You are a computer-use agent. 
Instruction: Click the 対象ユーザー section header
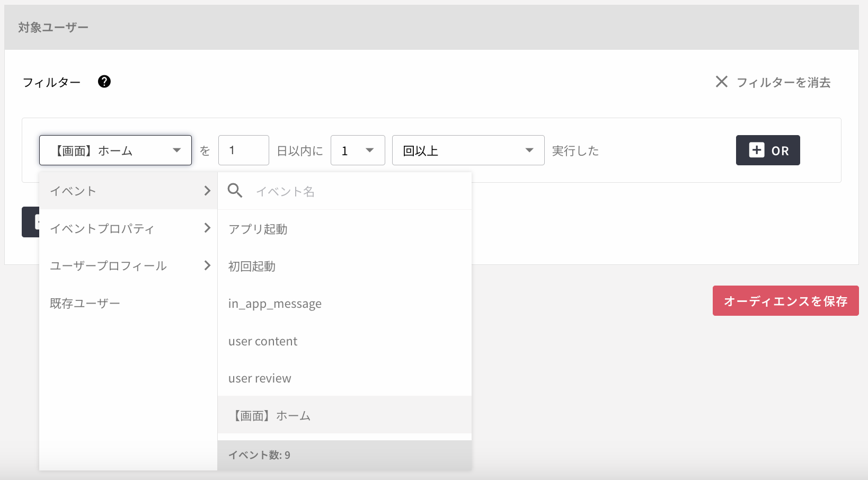[431, 28]
